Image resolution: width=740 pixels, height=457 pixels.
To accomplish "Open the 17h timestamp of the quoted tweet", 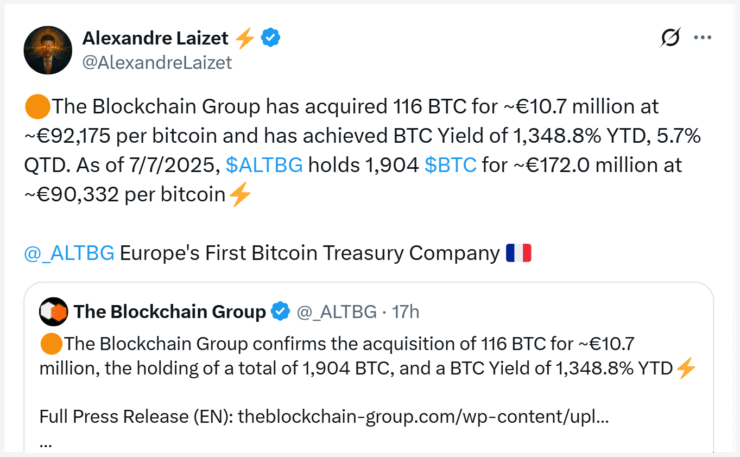I will pyautogui.click(x=405, y=312).
